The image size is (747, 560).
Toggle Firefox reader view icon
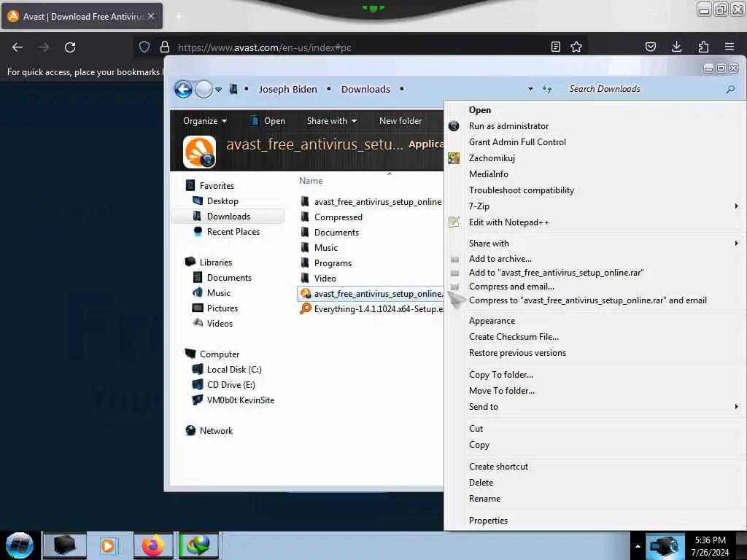point(555,47)
